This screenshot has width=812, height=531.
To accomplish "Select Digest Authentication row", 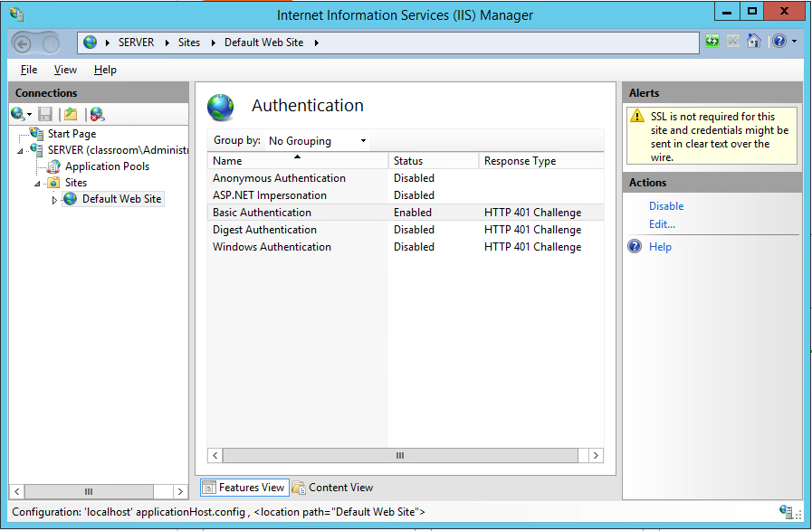I will click(x=406, y=229).
